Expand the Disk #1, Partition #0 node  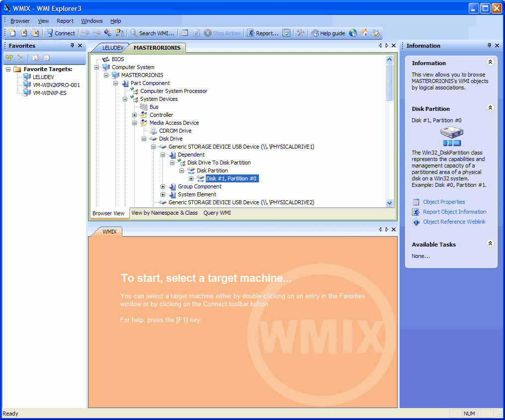[x=191, y=178]
